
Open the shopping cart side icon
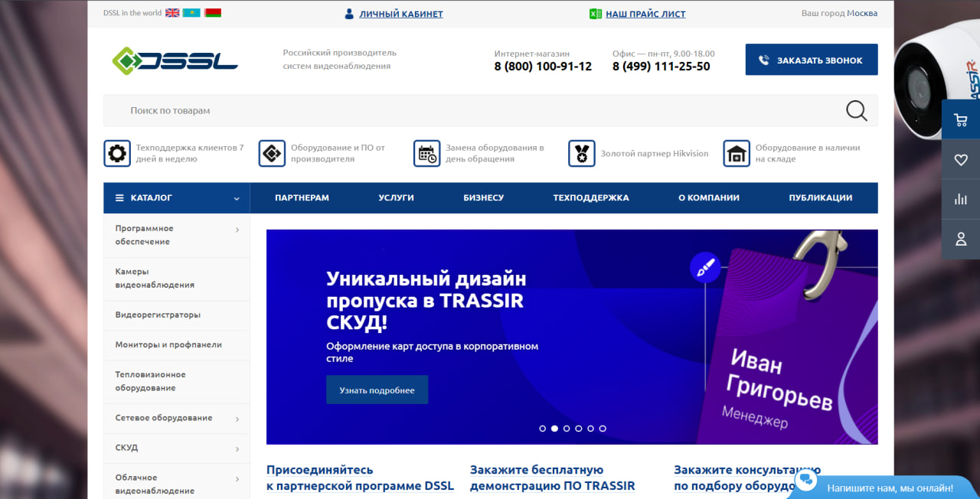tap(961, 120)
